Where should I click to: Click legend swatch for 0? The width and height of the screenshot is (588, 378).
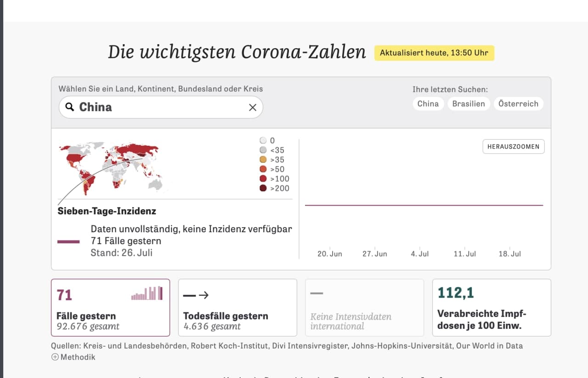coord(263,141)
